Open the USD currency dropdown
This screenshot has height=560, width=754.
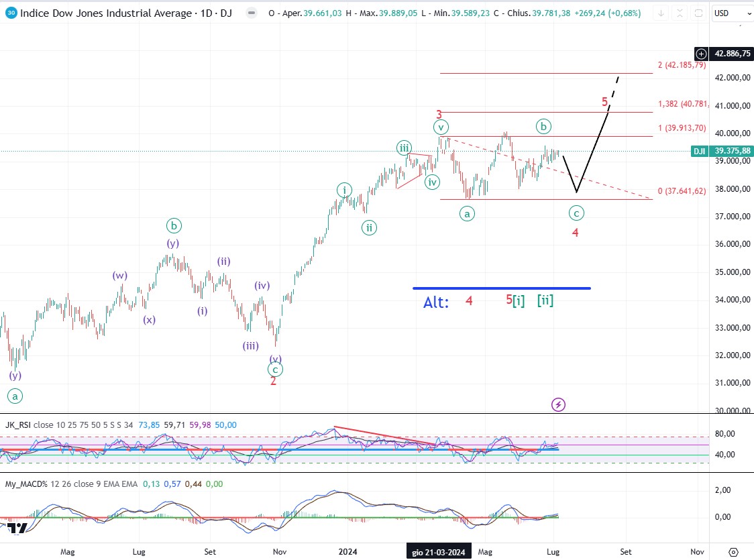732,13
